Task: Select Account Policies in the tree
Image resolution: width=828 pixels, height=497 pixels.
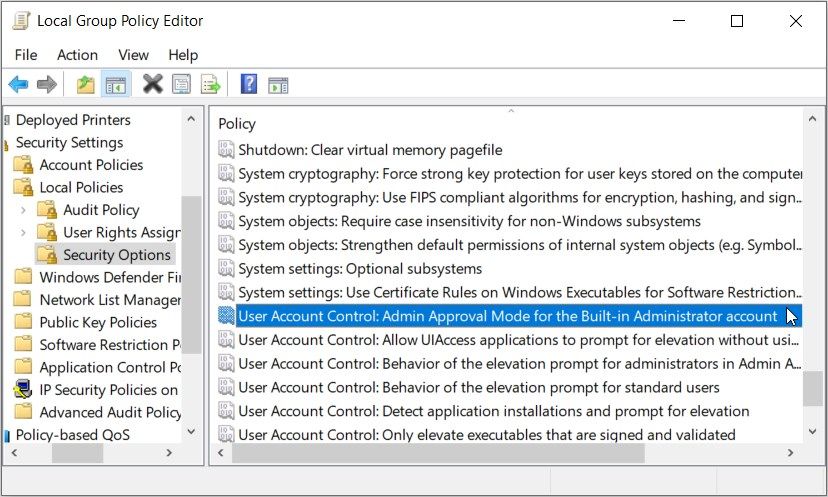Action: point(91,165)
